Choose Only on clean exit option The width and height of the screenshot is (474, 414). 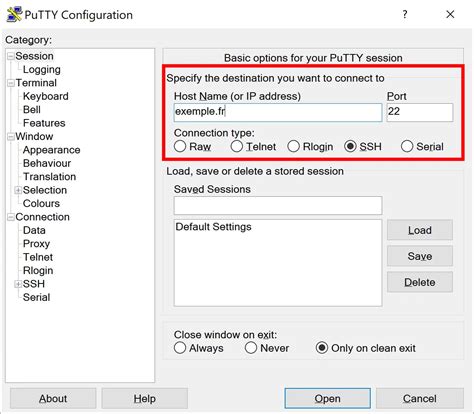tap(322, 348)
